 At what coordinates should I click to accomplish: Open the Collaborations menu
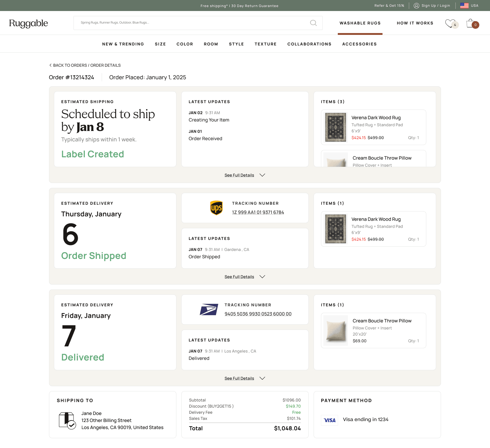309,44
